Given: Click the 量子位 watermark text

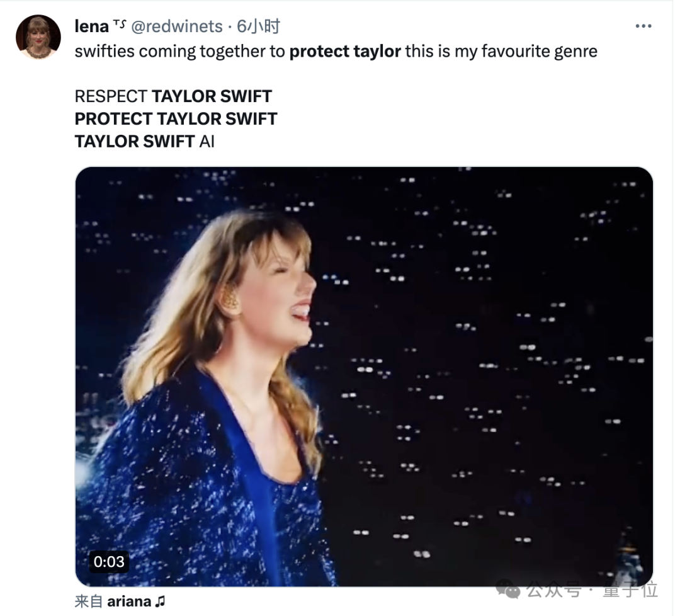Looking at the screenshot, I should coord(630,590).
